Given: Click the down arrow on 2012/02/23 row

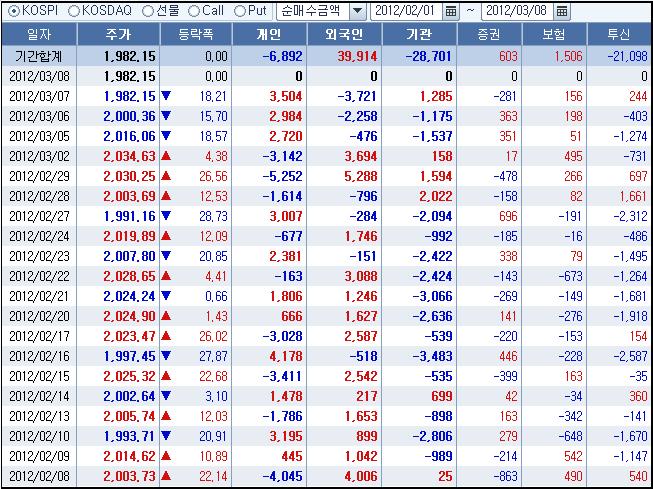Looking at the screenshot, I should coord(166,256).
